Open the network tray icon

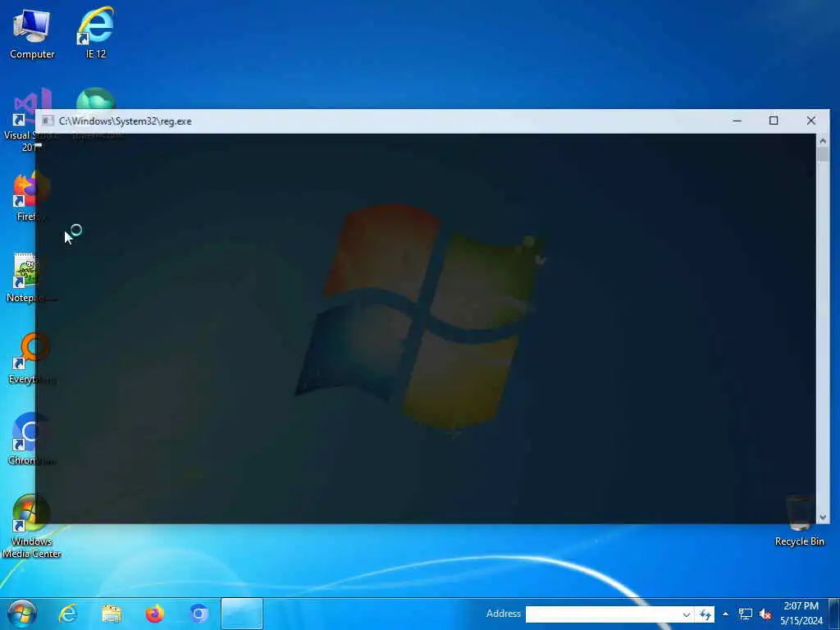point(745,614)
